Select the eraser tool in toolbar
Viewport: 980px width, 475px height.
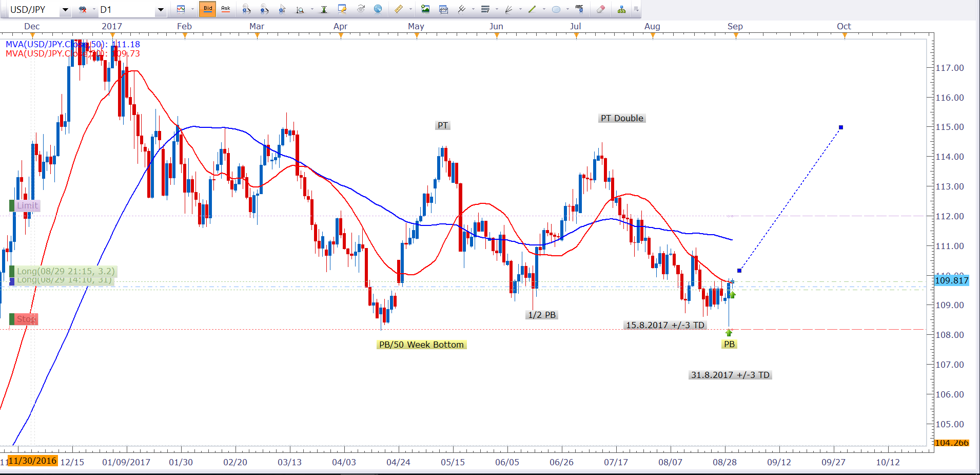601,9
